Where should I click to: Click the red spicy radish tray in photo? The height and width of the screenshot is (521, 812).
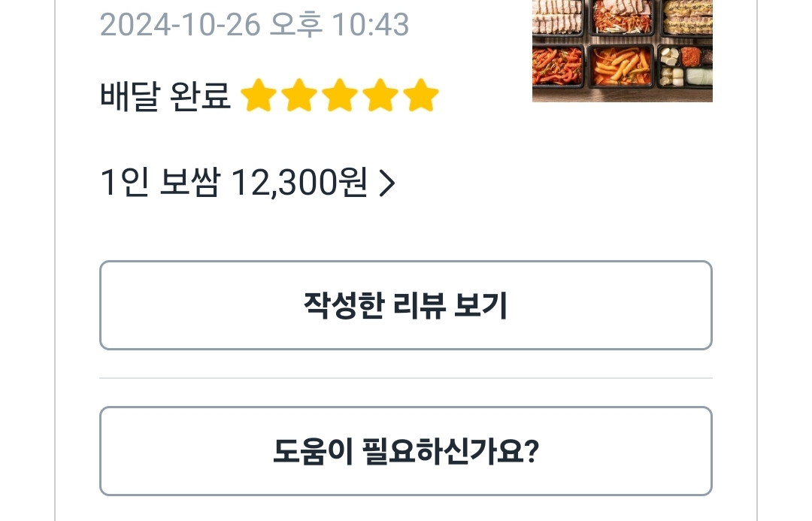point(558,66)
